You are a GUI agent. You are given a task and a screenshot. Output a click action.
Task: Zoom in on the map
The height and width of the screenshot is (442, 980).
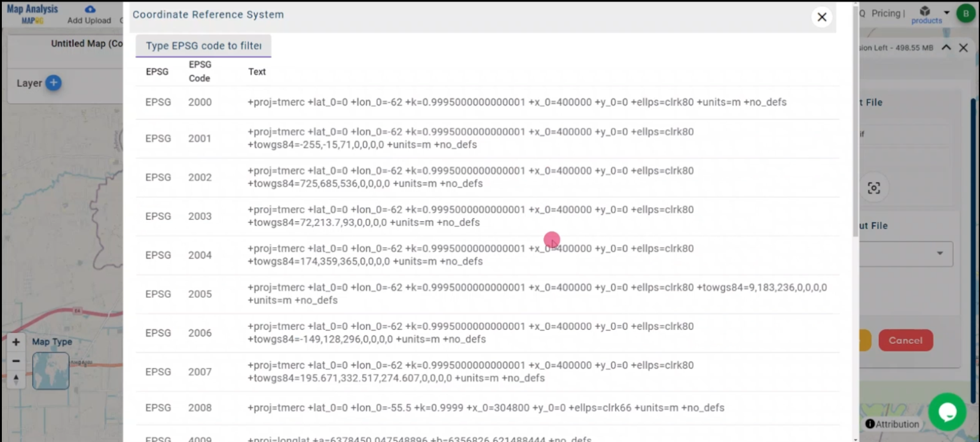[x=16, y=342]
